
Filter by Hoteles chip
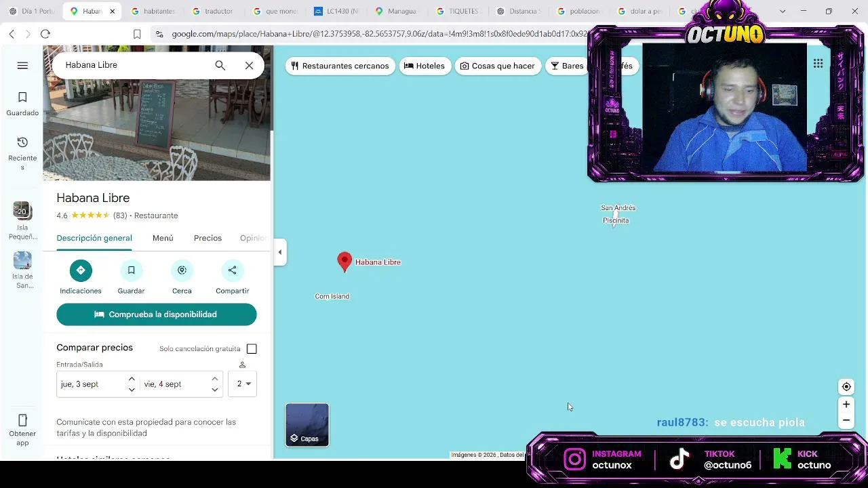click(x=425, y=66)
